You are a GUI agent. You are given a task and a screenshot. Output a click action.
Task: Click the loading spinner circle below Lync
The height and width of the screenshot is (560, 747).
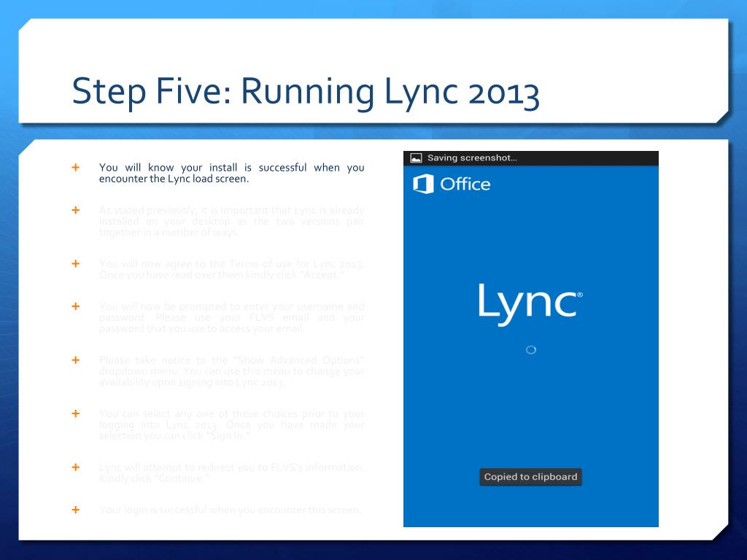(x=531, y=350)
